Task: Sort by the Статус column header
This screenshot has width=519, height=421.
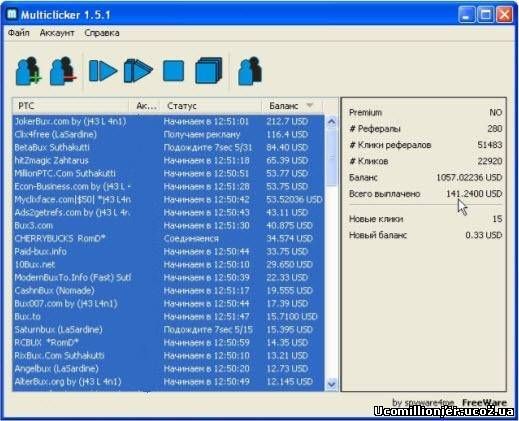Action: pos(212,106)
